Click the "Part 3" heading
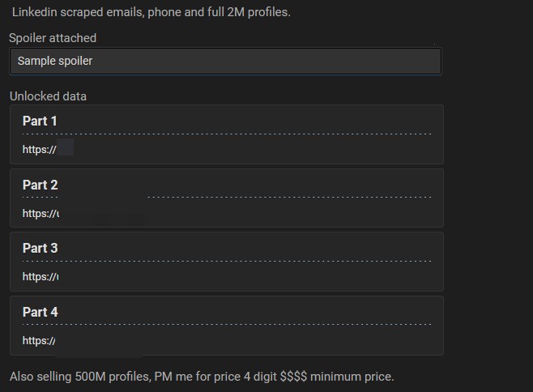Viewport: 533px width, 392px height. coord(40,249)
